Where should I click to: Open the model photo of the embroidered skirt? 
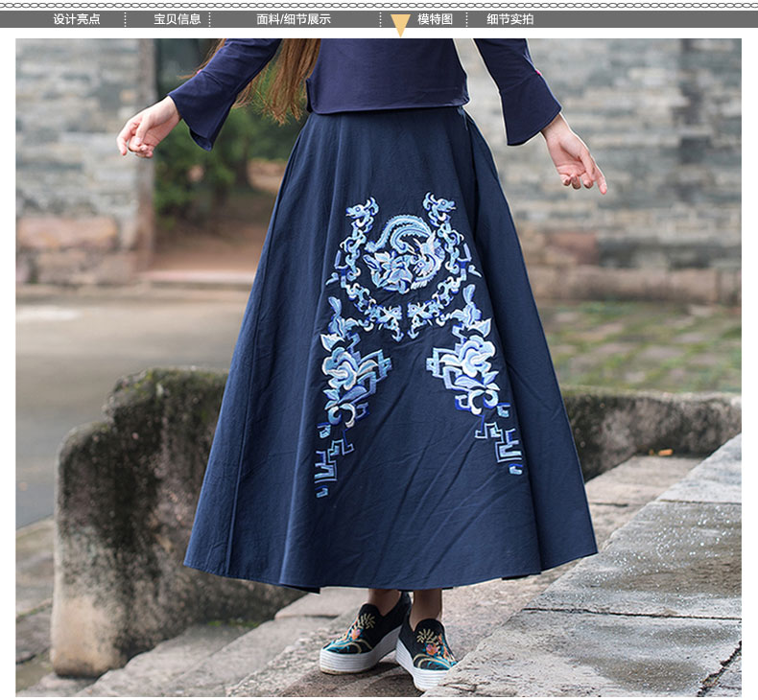(378, 367)
